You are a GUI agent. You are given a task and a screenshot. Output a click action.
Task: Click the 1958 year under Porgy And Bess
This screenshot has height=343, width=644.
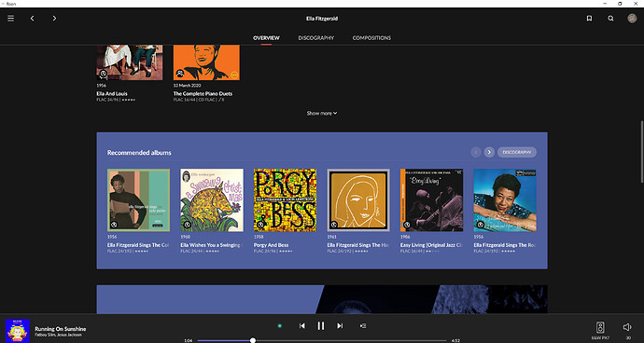(x=259, y=237)
